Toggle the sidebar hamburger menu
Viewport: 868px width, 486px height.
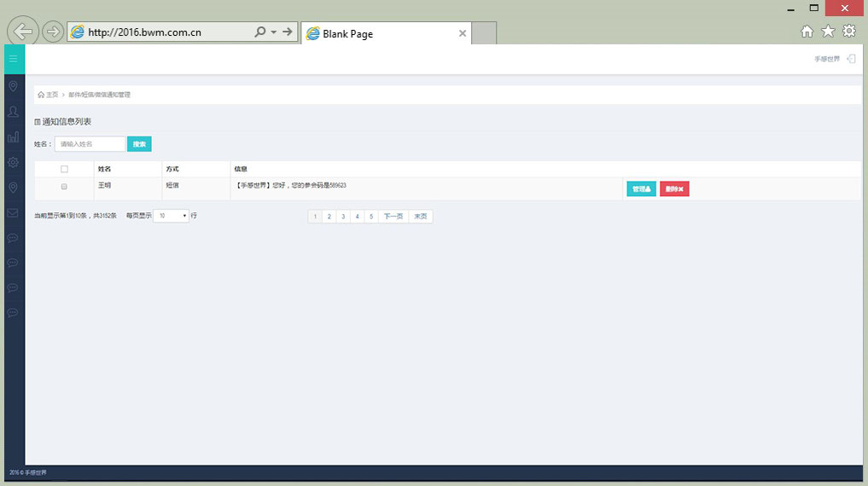point(14,59)
